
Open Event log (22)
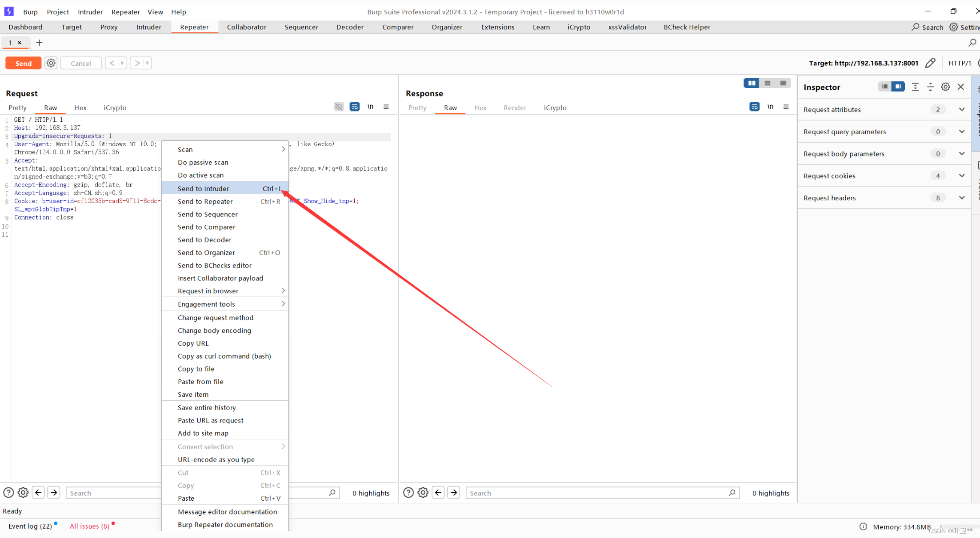pyautogui.click(x=30, y=526)
